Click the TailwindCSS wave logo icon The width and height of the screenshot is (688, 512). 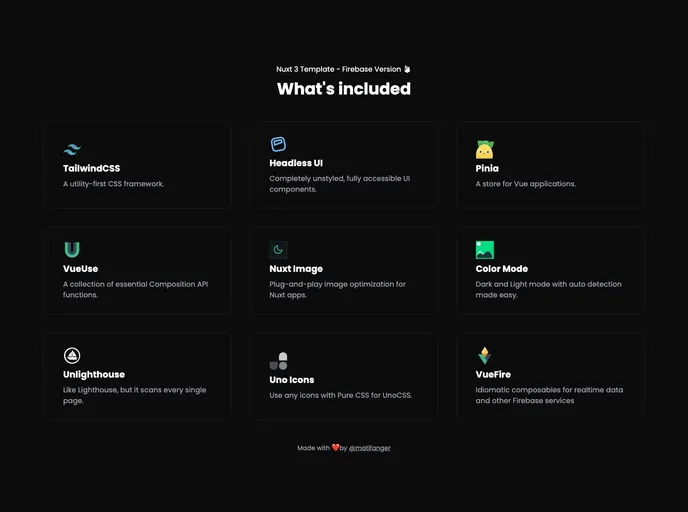(x=72, y=150)
